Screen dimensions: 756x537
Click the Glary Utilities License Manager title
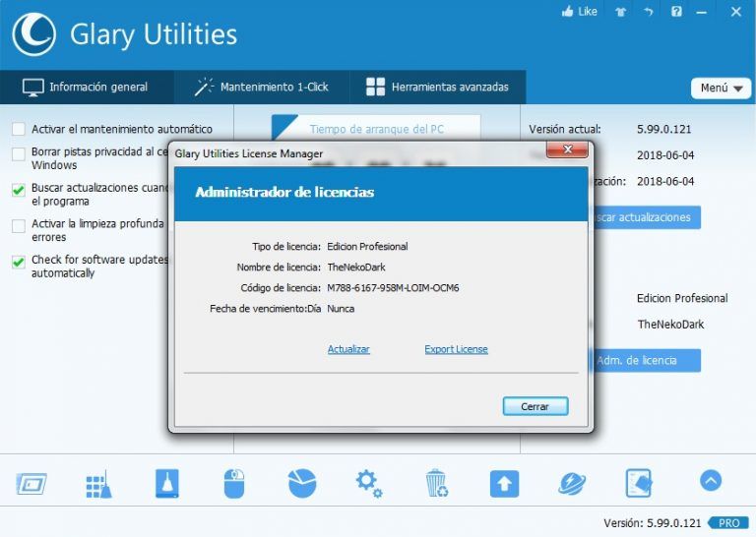pyautogui.click(x=249, y=153)
